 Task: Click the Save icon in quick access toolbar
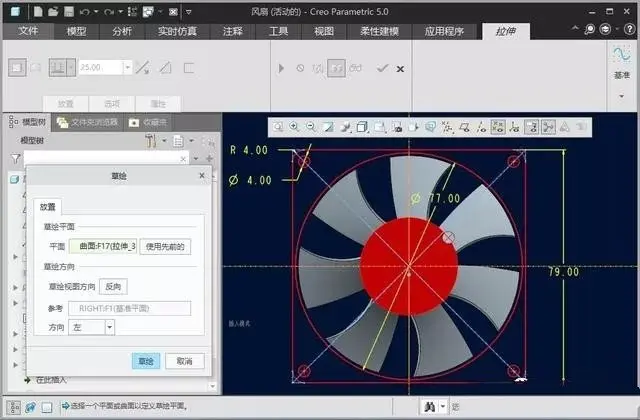coord(69,11)
